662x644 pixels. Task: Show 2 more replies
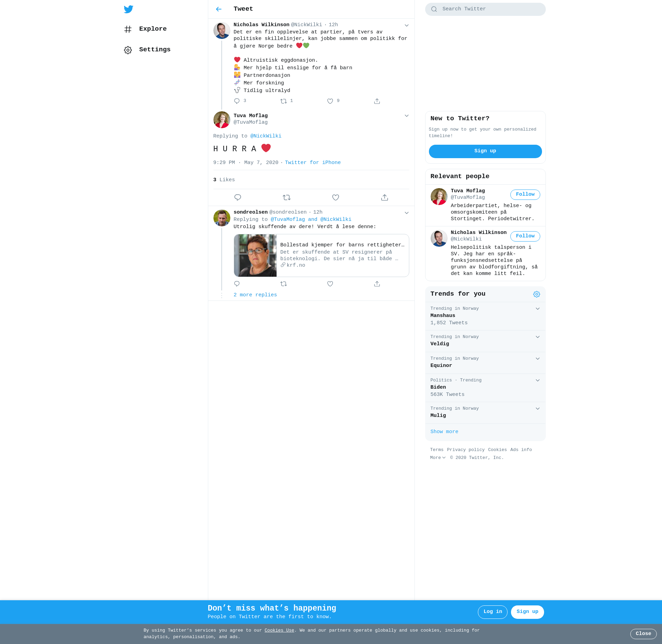(x=255, y=295)
